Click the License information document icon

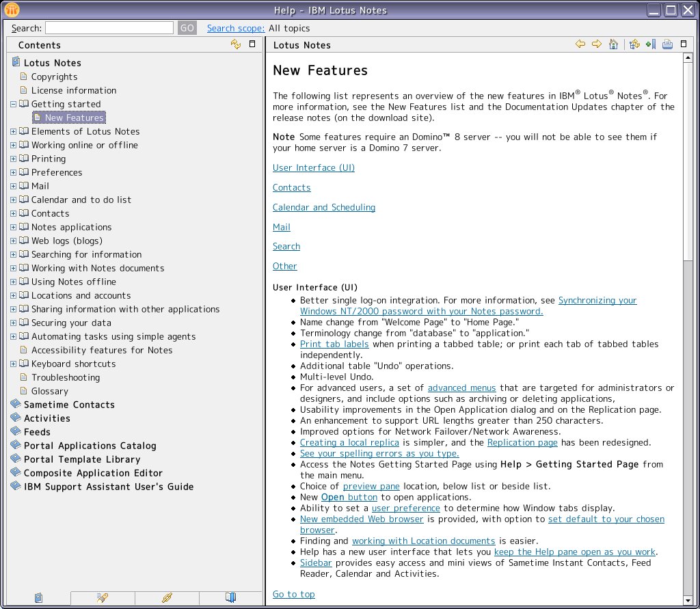[24, 90]
